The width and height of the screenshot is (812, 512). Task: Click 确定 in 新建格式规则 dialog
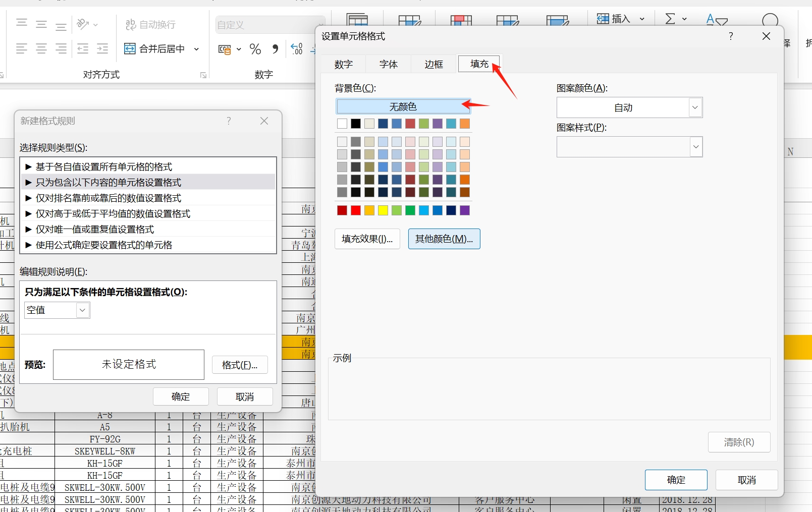tap(181, 396)
